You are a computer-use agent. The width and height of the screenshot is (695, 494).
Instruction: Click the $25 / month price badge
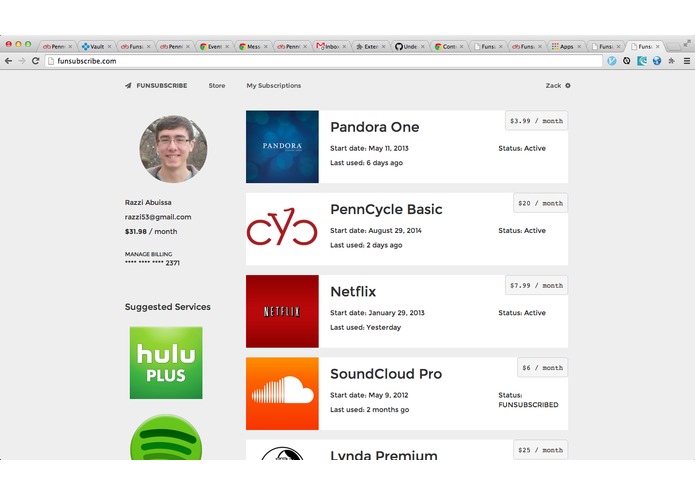click(540, 450)
